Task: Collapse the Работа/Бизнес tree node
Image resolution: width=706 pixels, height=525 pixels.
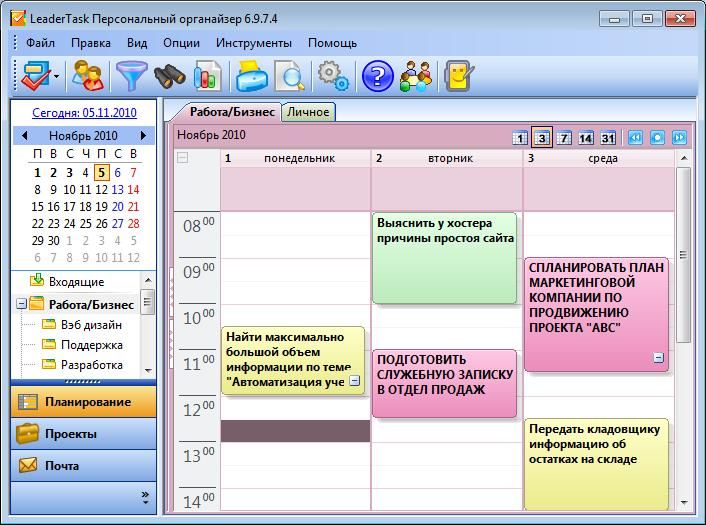Action: [x=21, y=304]
